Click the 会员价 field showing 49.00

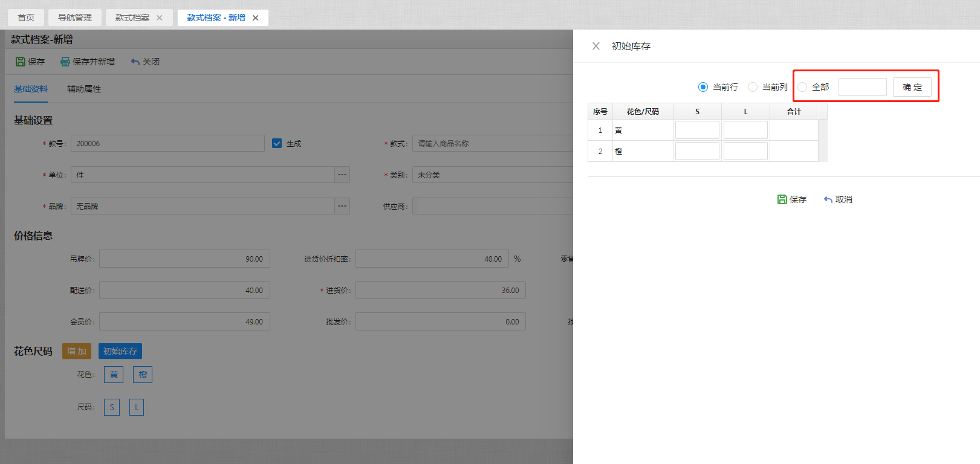coord(184,321)
